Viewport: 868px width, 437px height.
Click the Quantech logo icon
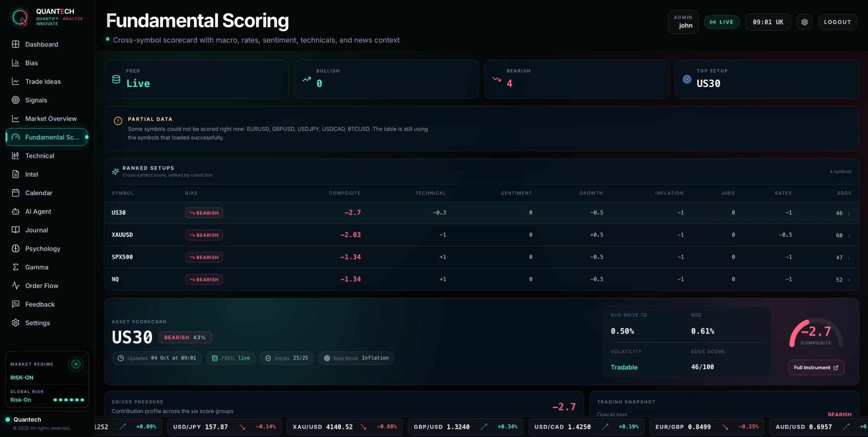pyautogui.click(x=20, y=17)
